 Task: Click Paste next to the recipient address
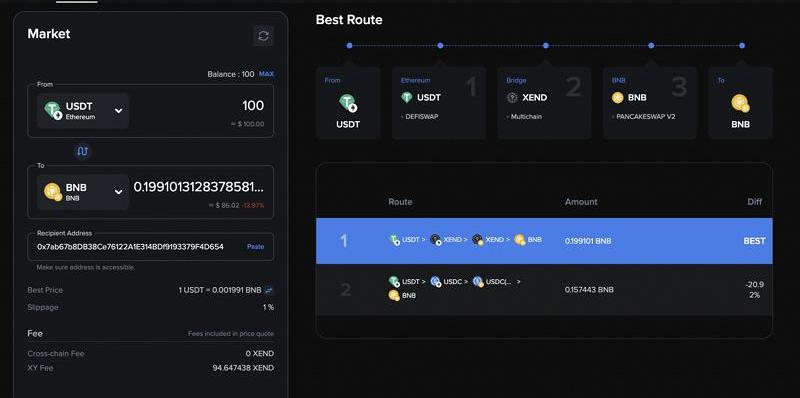[x=256, y=246]
